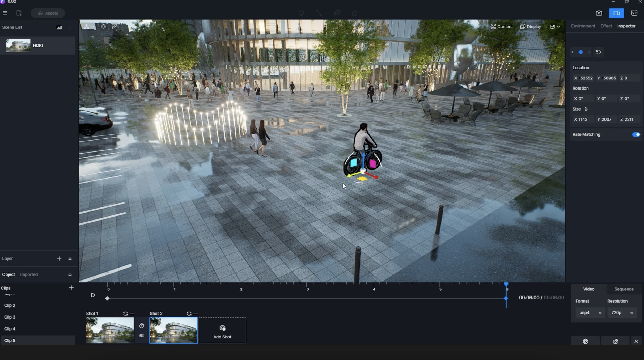Select the video recording mode icon
Screen dimensions: 644x360
pyautogui.click(x=616, y=13)
